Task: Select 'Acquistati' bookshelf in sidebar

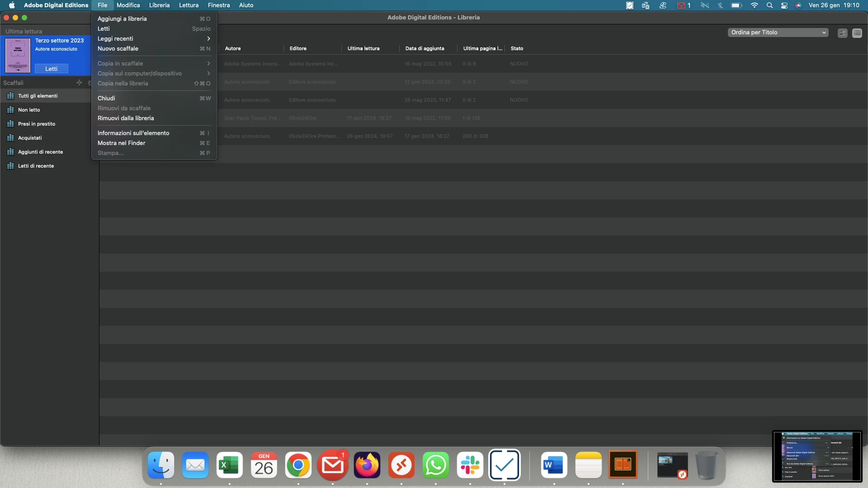Action: point(30,138)
